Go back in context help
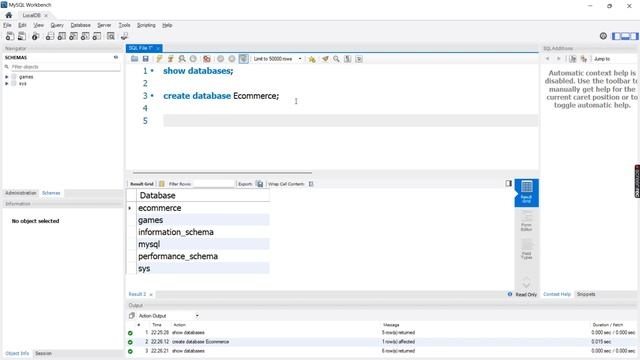 click(548, 59)
